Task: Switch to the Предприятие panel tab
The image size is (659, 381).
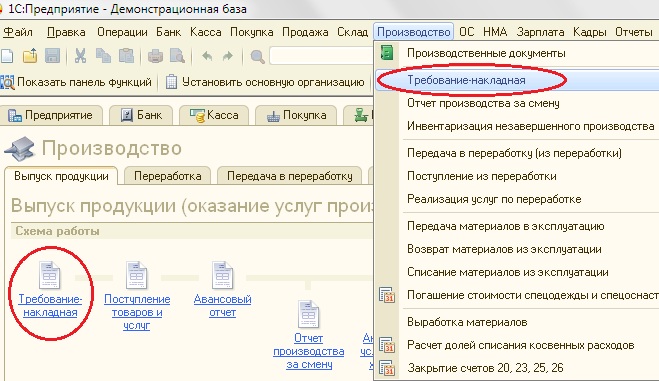Action: coord(52,115)
